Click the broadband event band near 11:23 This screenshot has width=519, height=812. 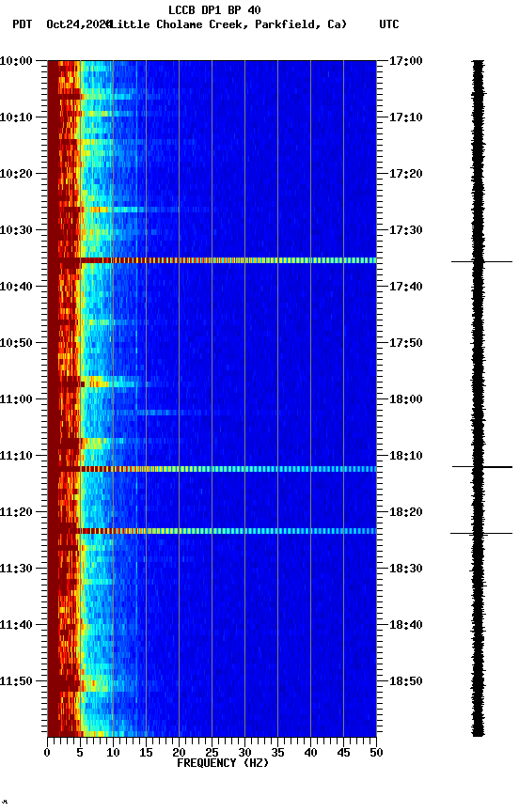click(212, 531)
